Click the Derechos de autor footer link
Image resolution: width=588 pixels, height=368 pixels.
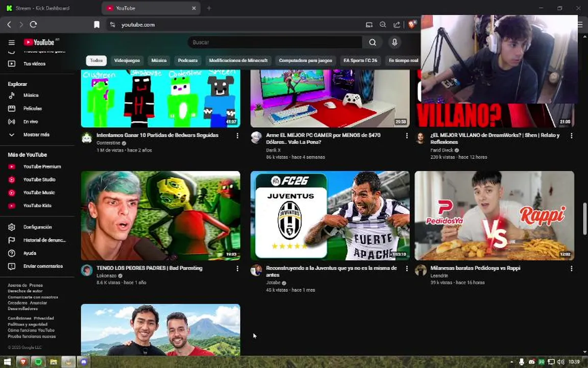(25, 291)
